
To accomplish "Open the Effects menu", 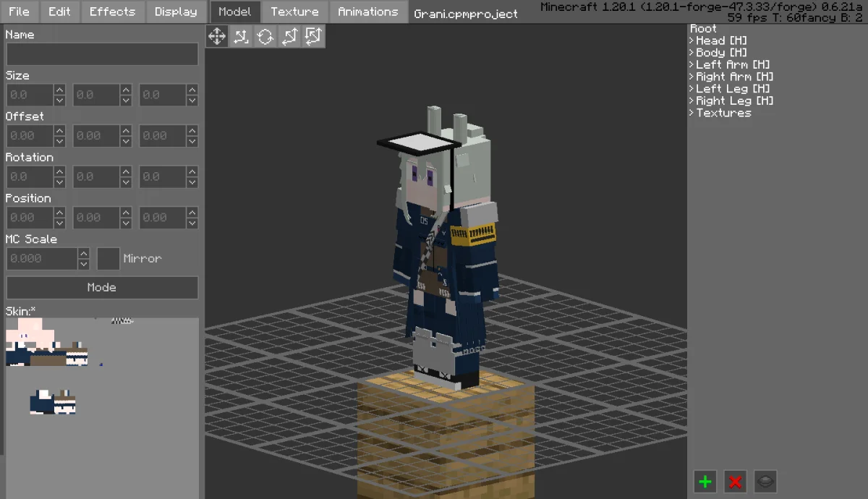I will (x=112, y=12).
